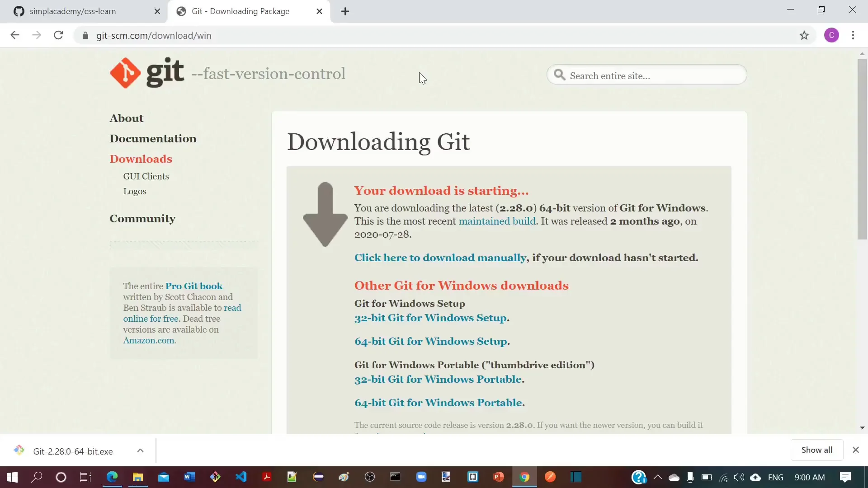868x488 pixels.
Task: Expand hidden icons in the system tray
Action: pos(657,478)
